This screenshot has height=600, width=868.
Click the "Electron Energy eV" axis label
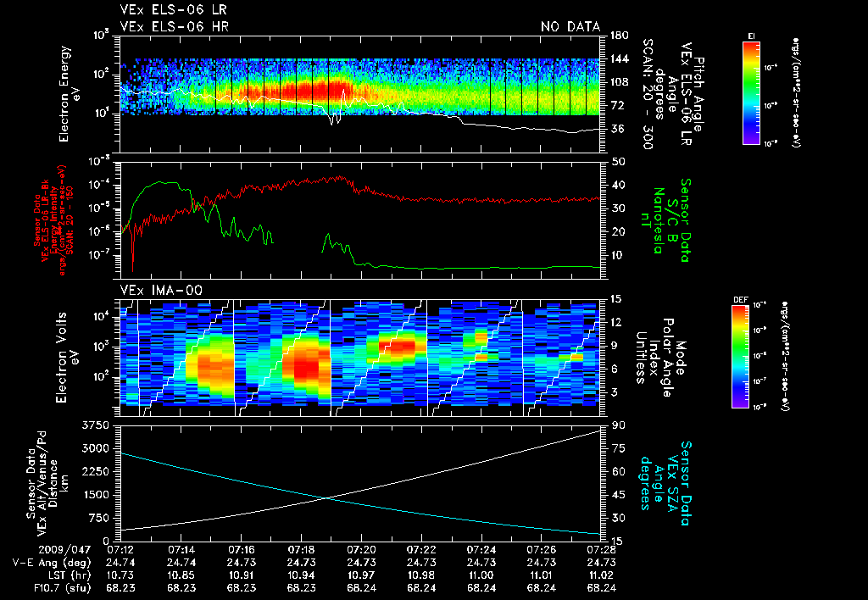[71, 94]
